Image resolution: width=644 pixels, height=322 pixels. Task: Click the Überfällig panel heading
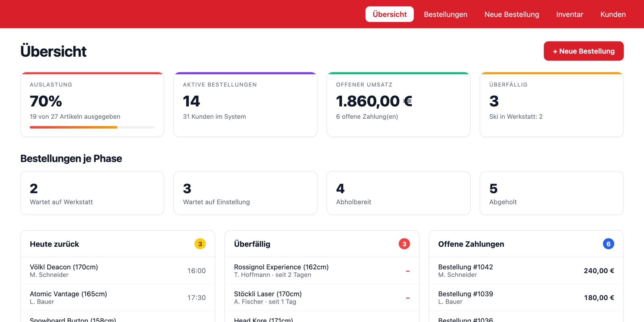(252, 244)
